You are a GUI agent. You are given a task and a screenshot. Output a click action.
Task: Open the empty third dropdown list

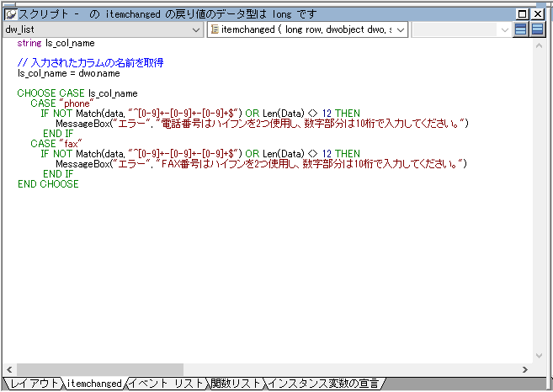tap(503, 29)
